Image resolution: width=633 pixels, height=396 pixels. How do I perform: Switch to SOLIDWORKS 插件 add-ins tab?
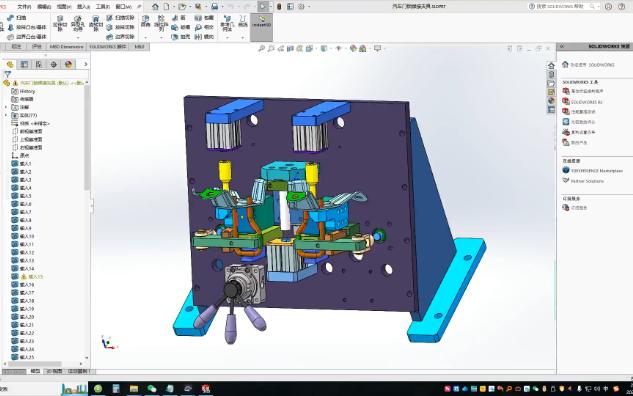pyautogui.click(x=108, y=47)
